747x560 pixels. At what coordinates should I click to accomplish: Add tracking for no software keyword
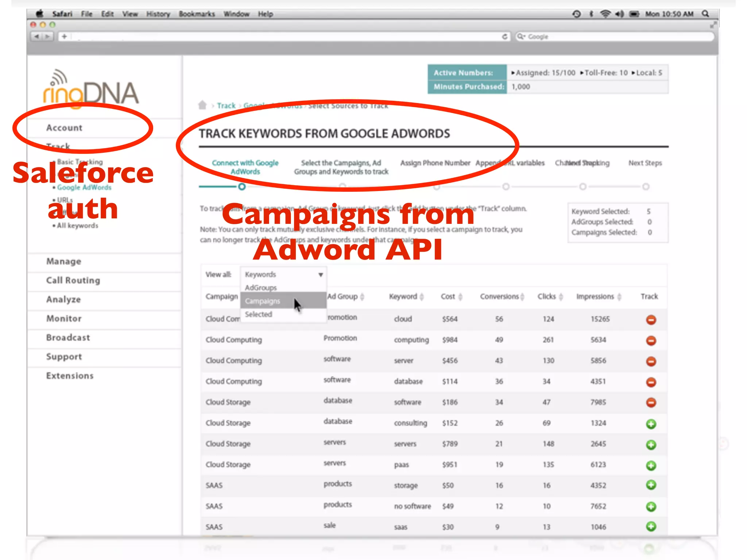pyautogui.click(x=651, y=506)
